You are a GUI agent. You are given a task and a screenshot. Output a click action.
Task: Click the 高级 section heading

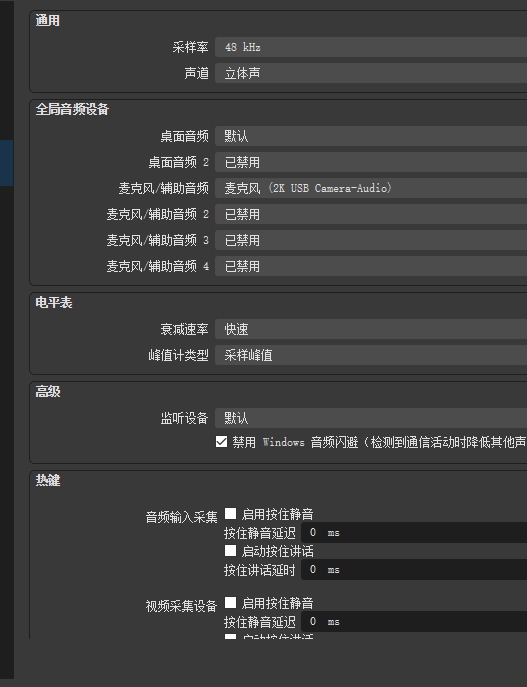point(47,392)
